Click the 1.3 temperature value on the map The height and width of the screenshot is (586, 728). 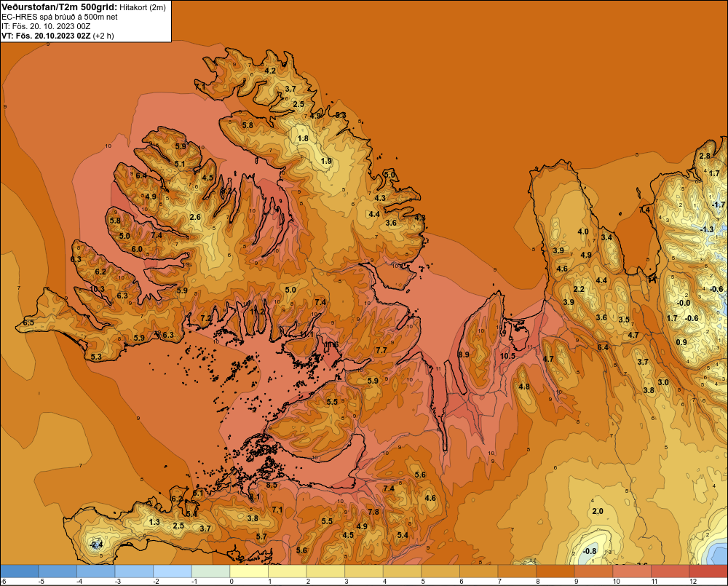[x=154, y=522]
